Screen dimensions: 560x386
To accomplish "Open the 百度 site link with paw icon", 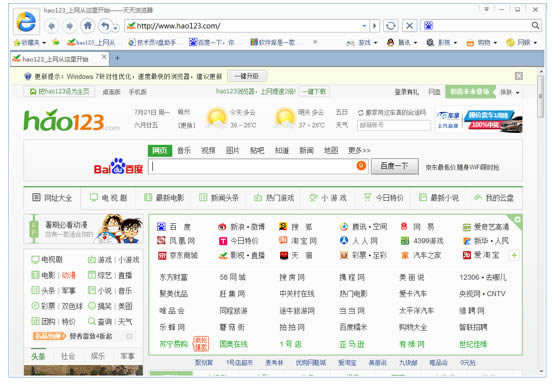I will (174, 227).
